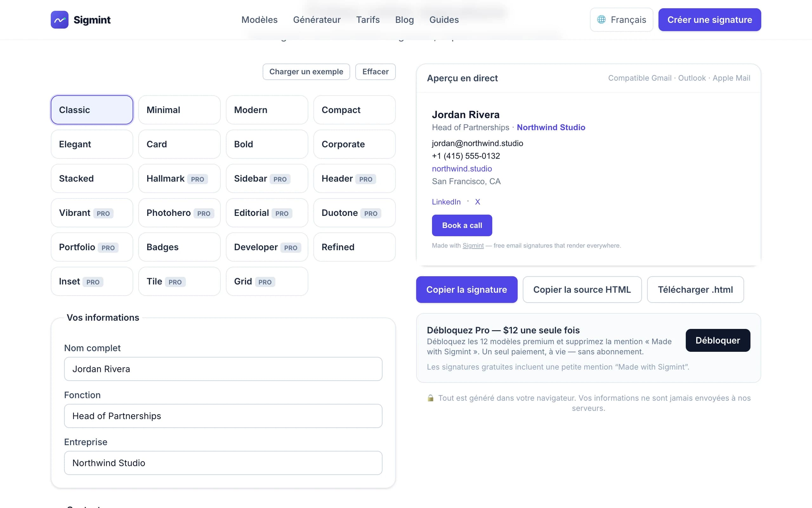
Task: Select the Sidebar PRO template
Action: [267, 178]
